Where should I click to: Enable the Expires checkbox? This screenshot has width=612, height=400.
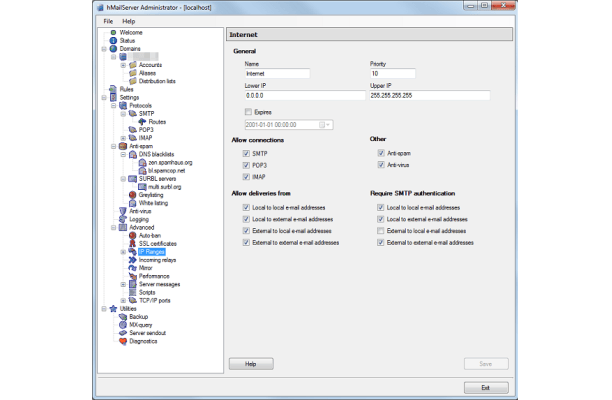(248, 112)
